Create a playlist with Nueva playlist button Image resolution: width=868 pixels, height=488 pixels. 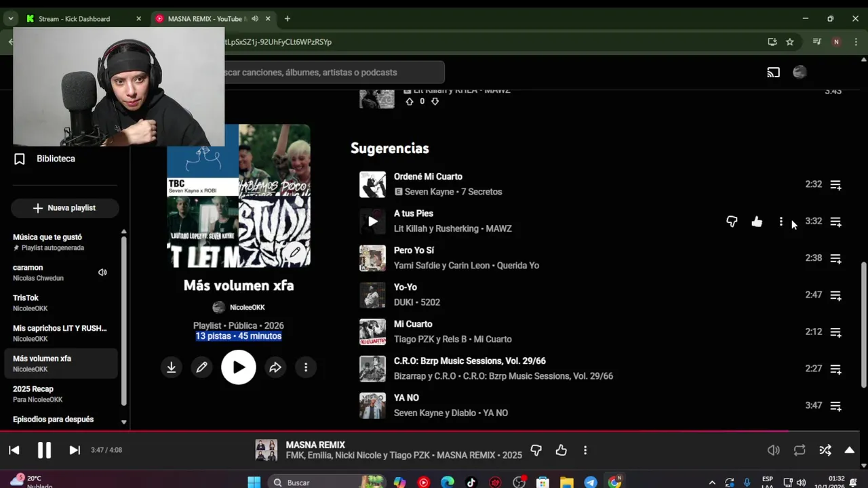pyautogui.click(x=64, y=208)
